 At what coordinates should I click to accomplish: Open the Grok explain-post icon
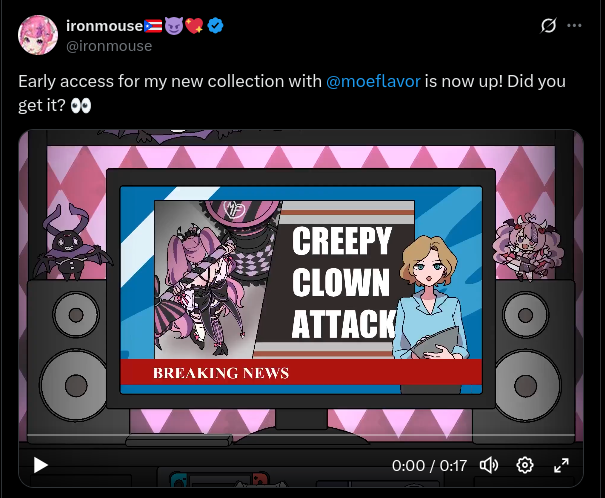tap(548, 25)
